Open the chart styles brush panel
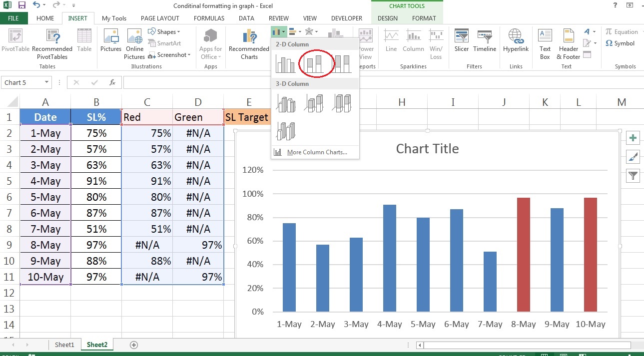Image resolution: width=644 pixels, height=356 pixels. coord(633,157)
